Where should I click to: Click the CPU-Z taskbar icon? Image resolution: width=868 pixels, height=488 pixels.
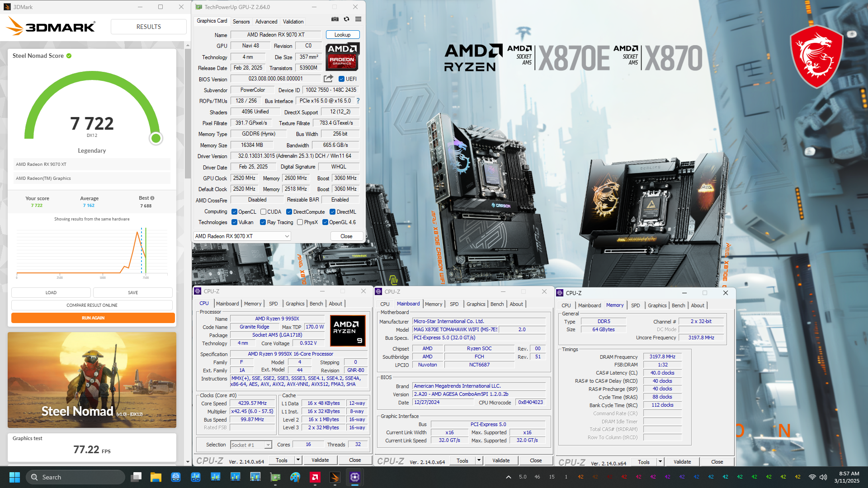click(x=355, y=477)
